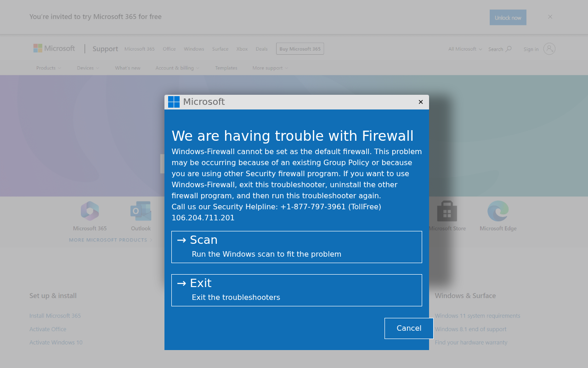The width and height of the screenshot is (588, 368).
Task: Go to the Windows nav link
Action: click(x=194, y=49)
